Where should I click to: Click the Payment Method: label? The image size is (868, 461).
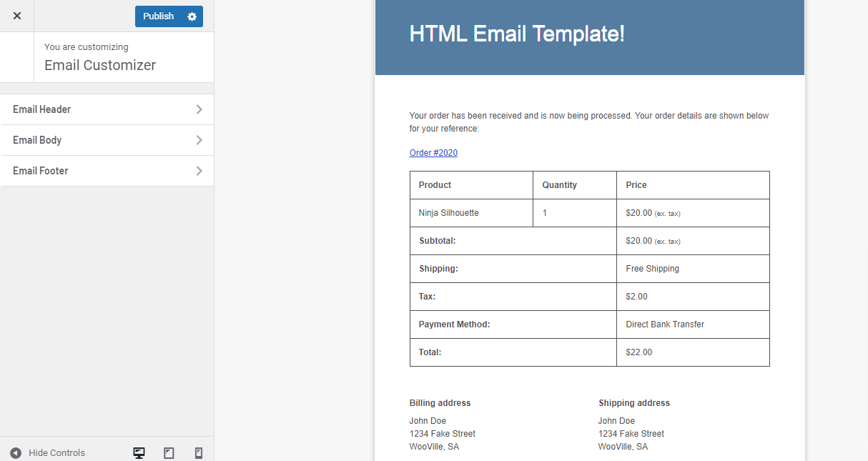[x=454, y=324]
